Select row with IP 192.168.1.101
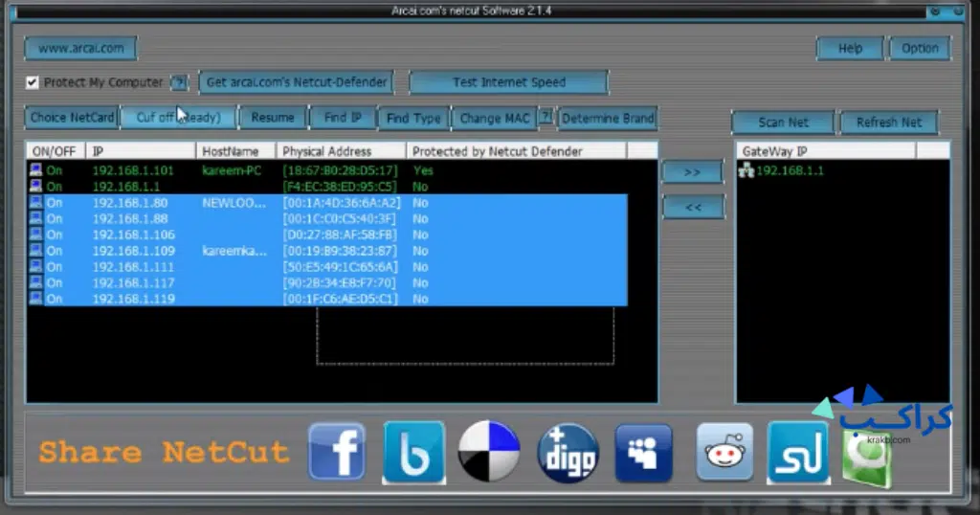 tap(327, 170)
